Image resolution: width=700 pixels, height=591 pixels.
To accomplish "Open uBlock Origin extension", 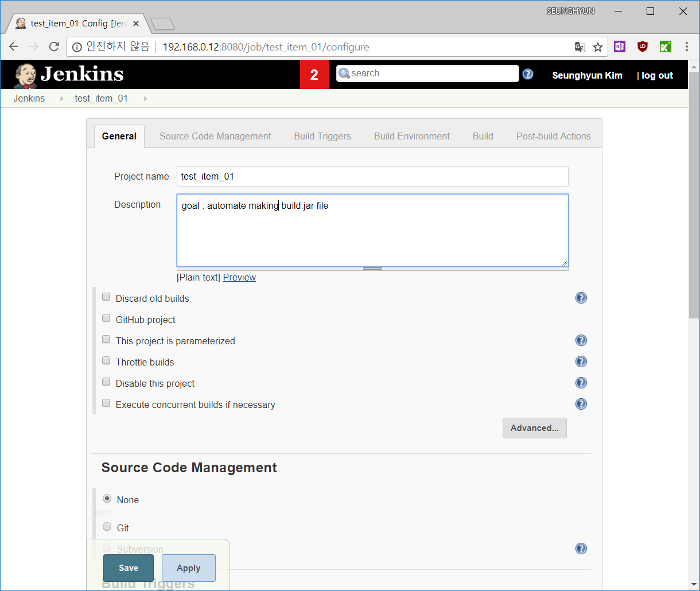I will coord(643,47).
